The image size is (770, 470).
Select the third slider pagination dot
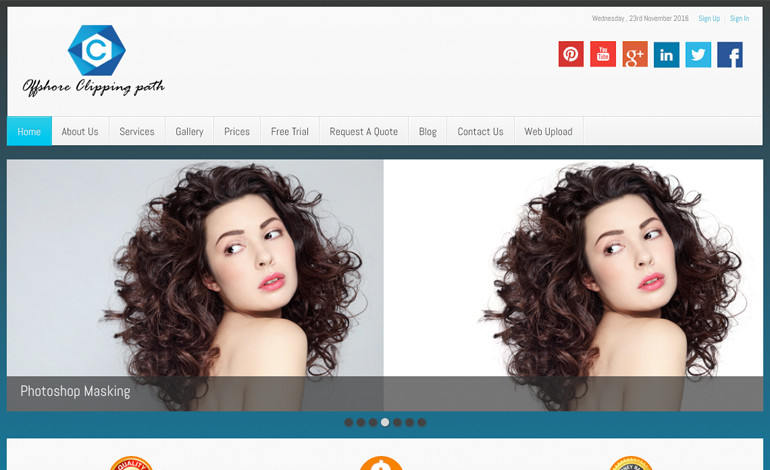coord(373,422)
